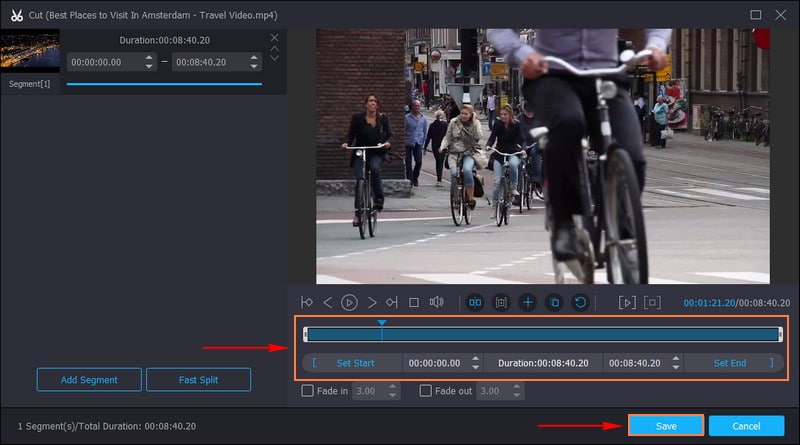Click the copy segment icon
The height and width of the screenshot is (445, 800).
(554, 302)
